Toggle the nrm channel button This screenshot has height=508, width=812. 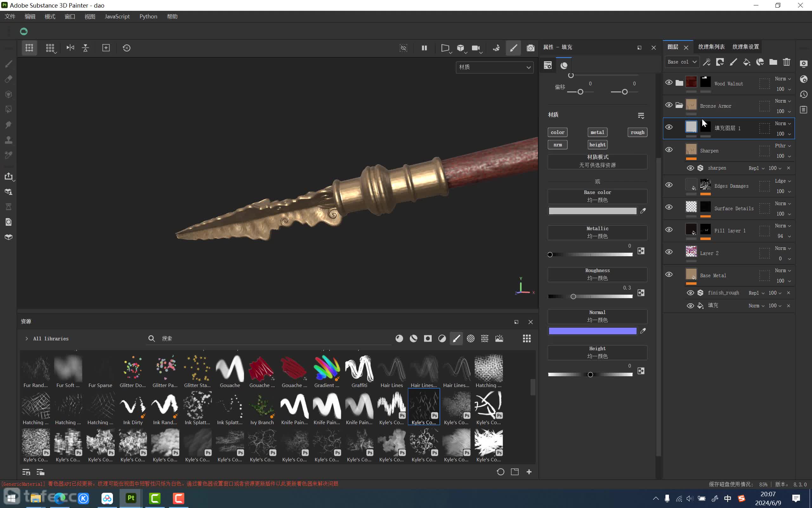(x=557, y=145)
